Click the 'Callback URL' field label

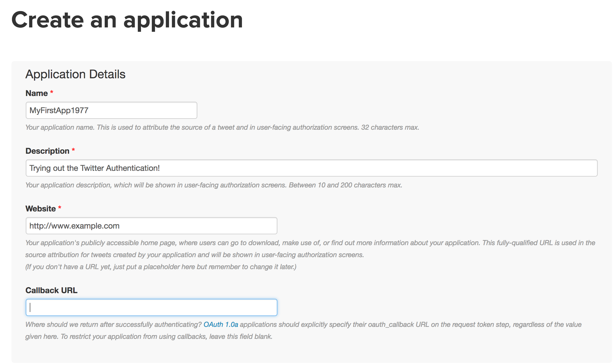click(x=51, y=290)
